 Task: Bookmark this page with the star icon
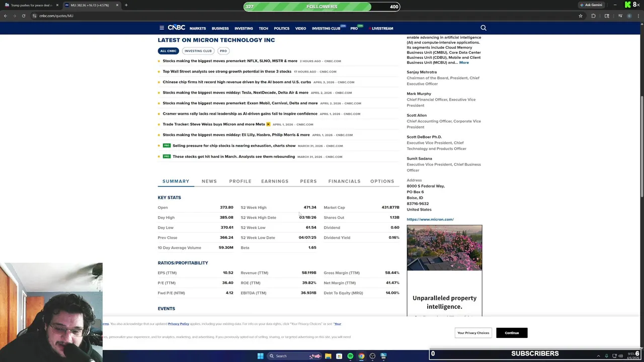click(x=581, y=16)
